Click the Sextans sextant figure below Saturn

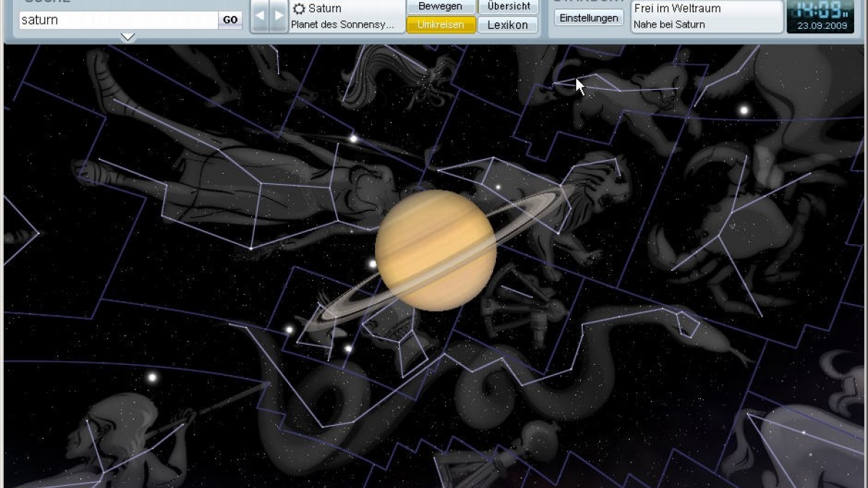pos(523,306)
